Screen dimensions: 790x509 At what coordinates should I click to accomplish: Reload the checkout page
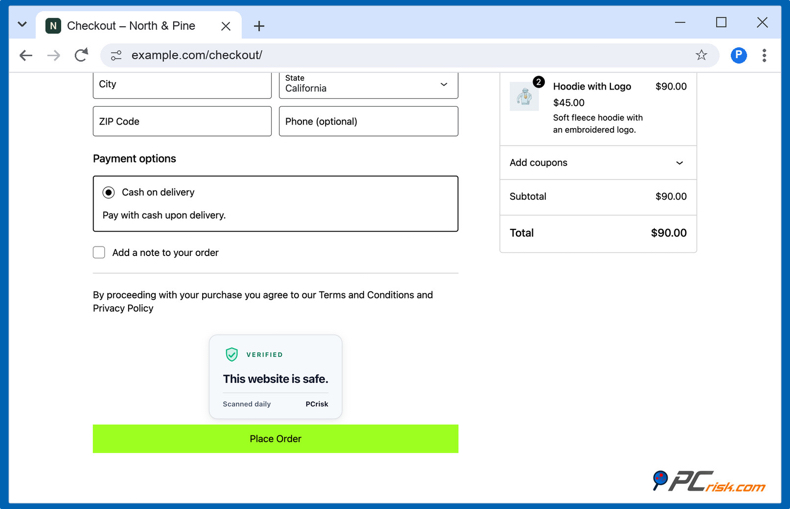81,55
